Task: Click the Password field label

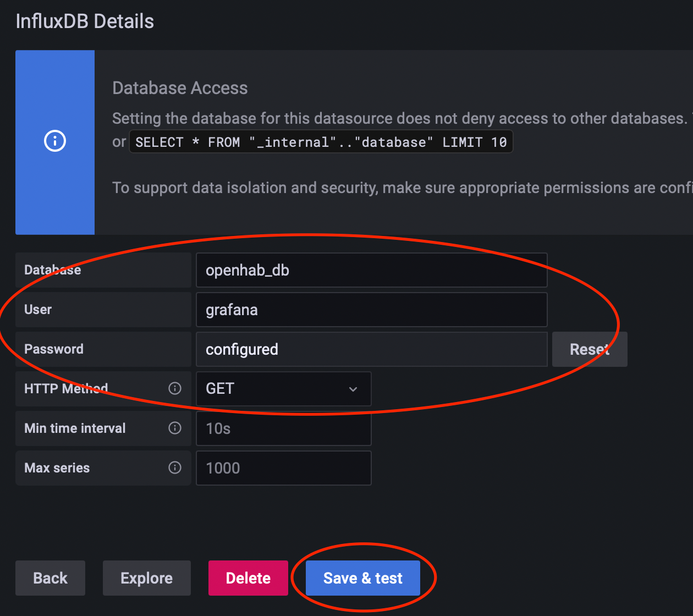Action: [54, 349]
